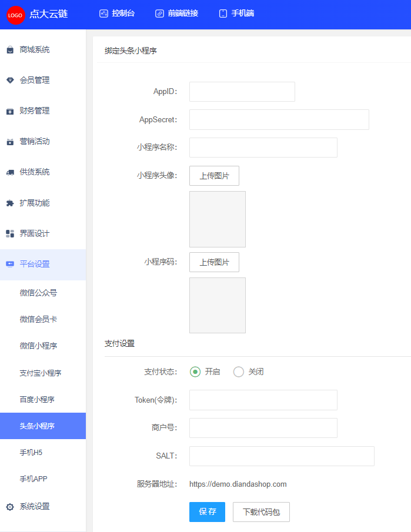Click the 平台设置 monitor icon
This screenshot has width=411, height=532.
coord(10,264)
